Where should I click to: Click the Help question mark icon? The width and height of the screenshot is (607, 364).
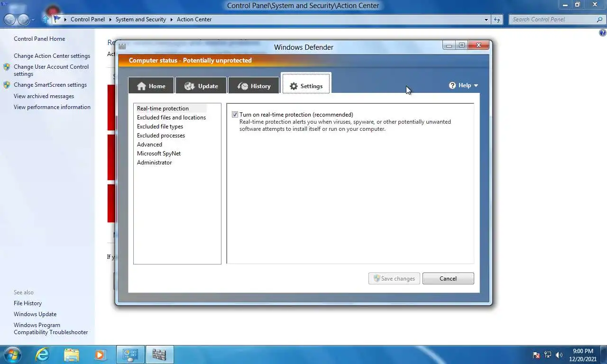tap(452, 85)
